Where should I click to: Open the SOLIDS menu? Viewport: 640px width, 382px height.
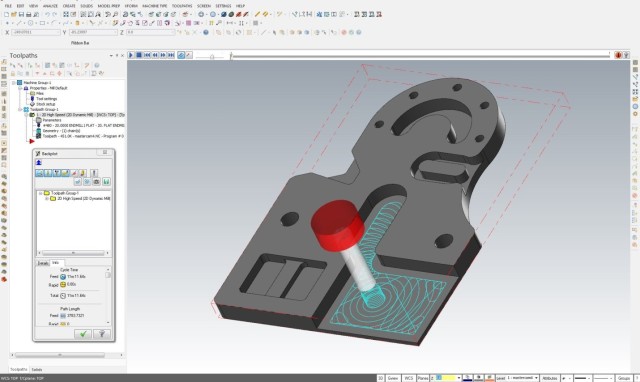pyautogui.click(x=87, y=6)
